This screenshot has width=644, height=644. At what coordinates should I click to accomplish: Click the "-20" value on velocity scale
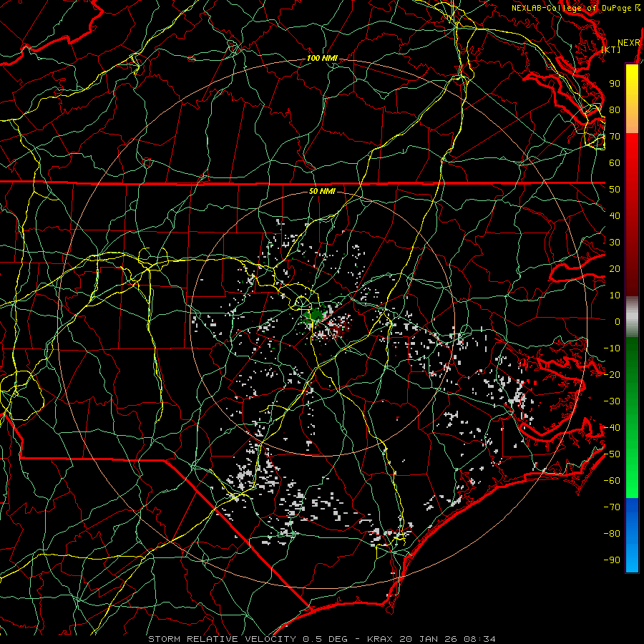click(612, 375)
